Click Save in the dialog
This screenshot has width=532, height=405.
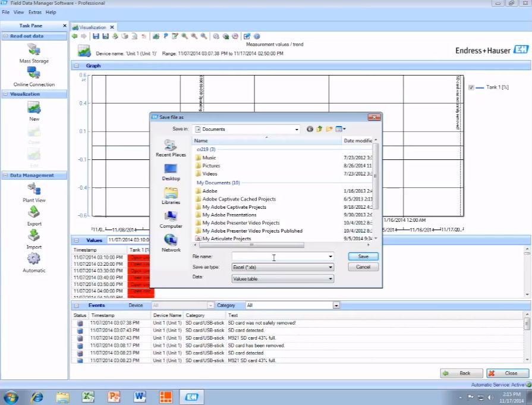point(363,257)
